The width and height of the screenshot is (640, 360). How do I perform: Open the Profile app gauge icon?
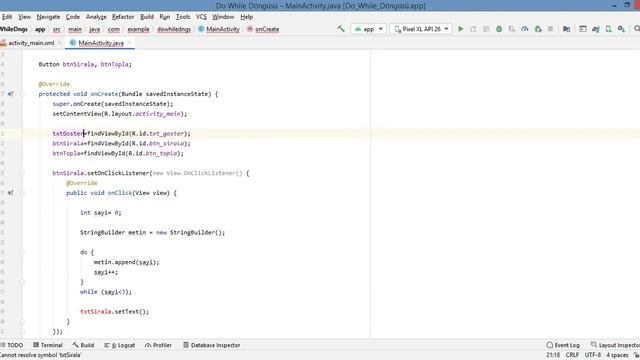(524, 29)
